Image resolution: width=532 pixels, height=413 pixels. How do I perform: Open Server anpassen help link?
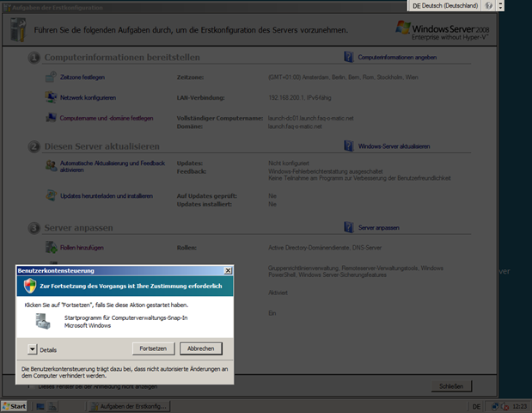[379, 228]
